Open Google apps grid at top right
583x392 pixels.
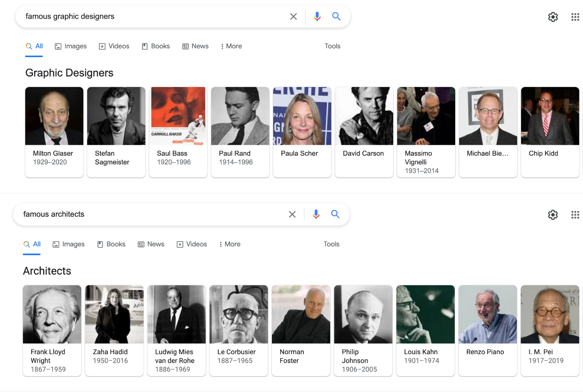tap(575, 17)
